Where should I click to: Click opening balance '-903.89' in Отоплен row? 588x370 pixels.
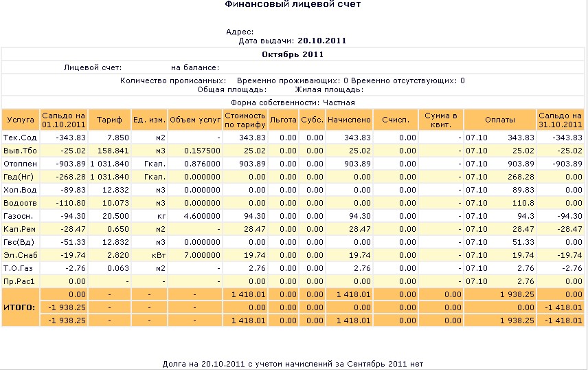pos(71,164)
